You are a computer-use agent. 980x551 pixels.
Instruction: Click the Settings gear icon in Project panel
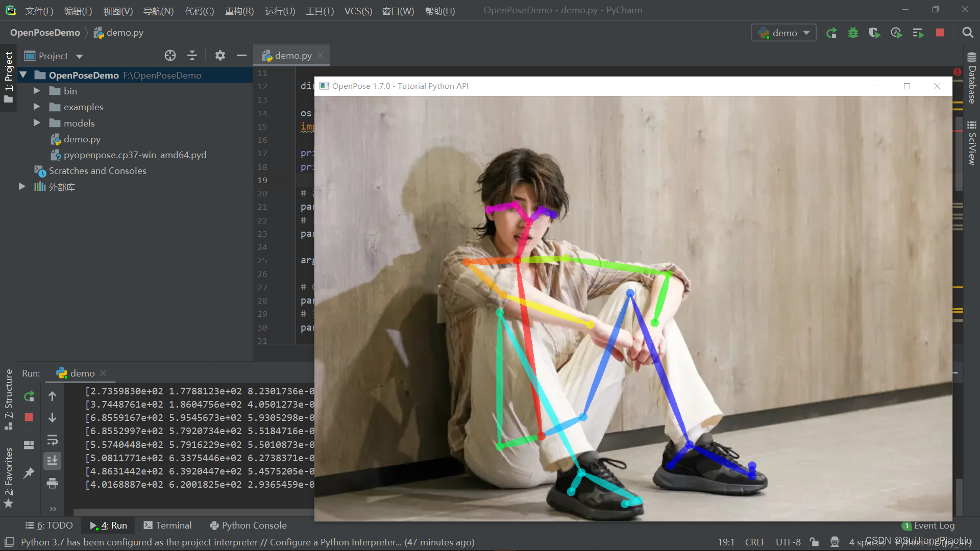(219, 56)
